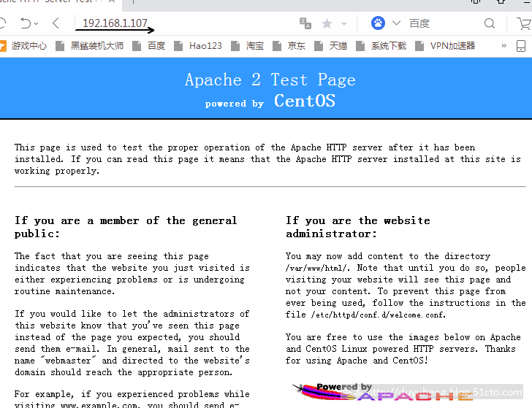Open the favorites star dropdown arrow
The height and width of the screenshot is (408, 532).
click(x=344, y=23)
